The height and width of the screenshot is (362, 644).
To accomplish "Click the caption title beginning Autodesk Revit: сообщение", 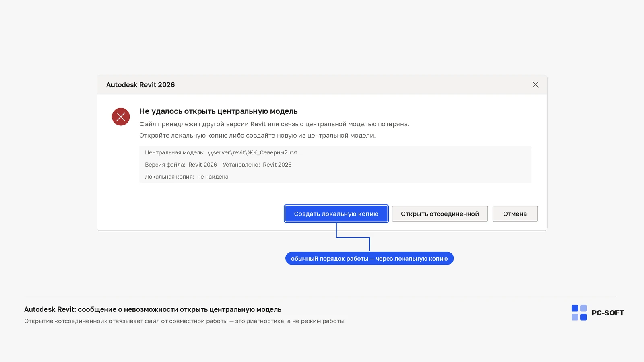I will pyautogui.click(x=153, y=309).
